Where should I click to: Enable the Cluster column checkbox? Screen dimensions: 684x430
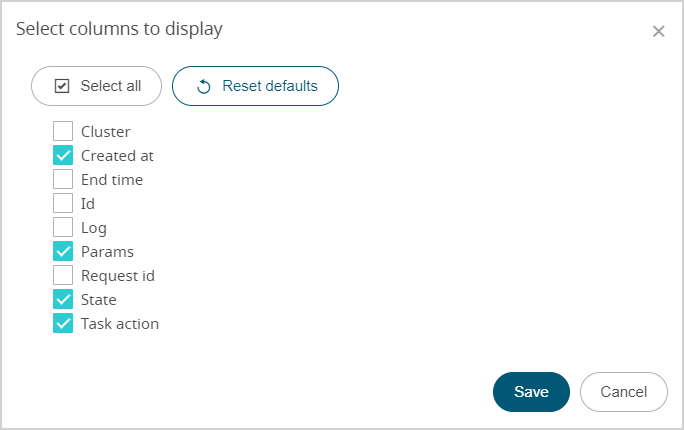[63, 131]
